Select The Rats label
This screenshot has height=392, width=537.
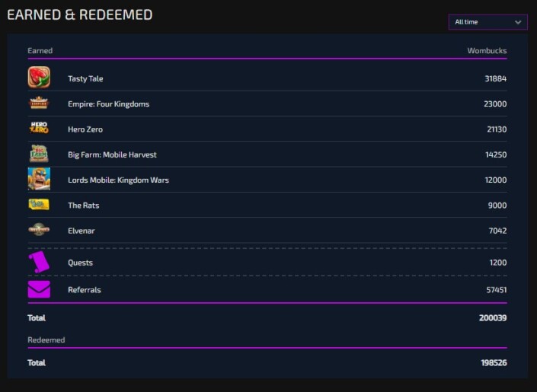coord(84,206)
